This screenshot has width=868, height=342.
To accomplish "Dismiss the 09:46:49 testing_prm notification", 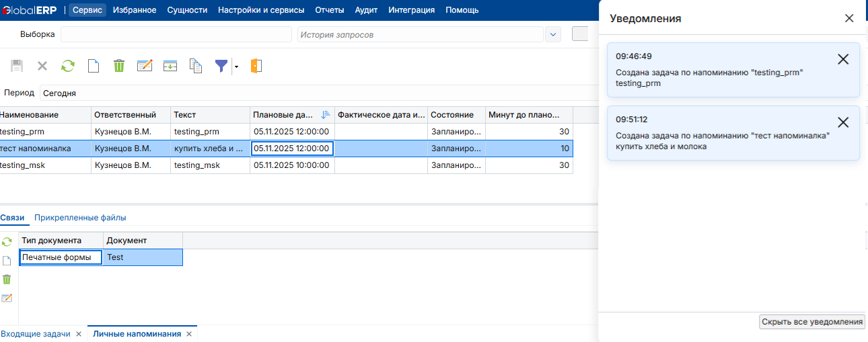I will pyautogui.click(x=842, y=59).
